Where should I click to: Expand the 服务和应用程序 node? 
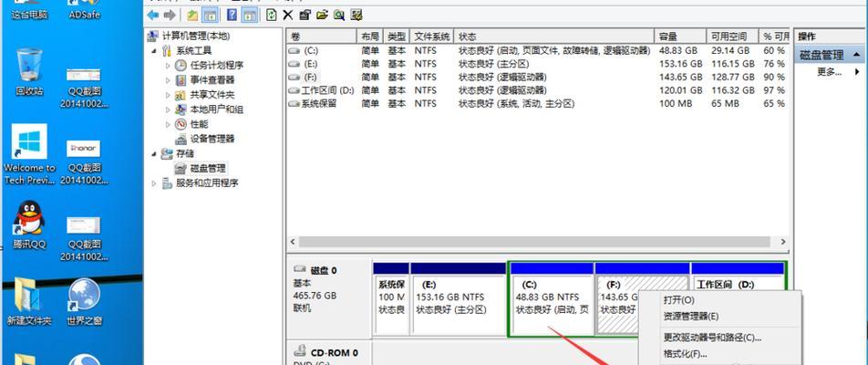(x=154, y=183)
